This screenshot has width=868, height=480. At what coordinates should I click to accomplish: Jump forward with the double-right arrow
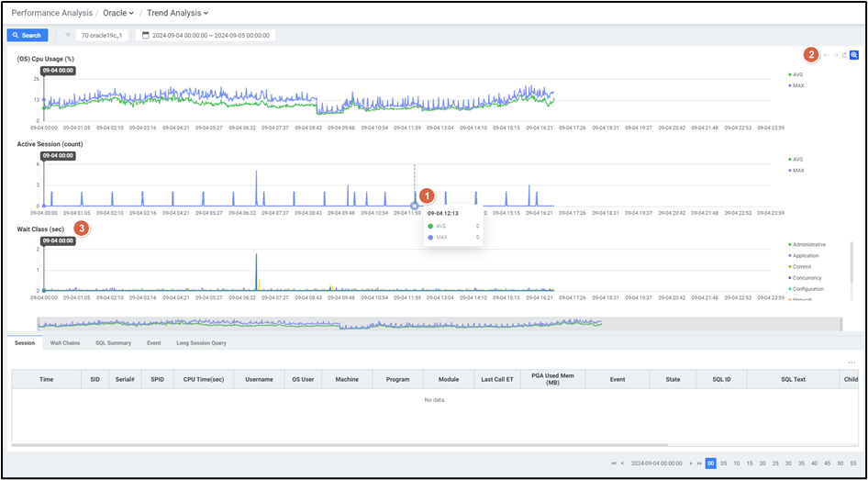pyautogui.click(x=700, y=463)
